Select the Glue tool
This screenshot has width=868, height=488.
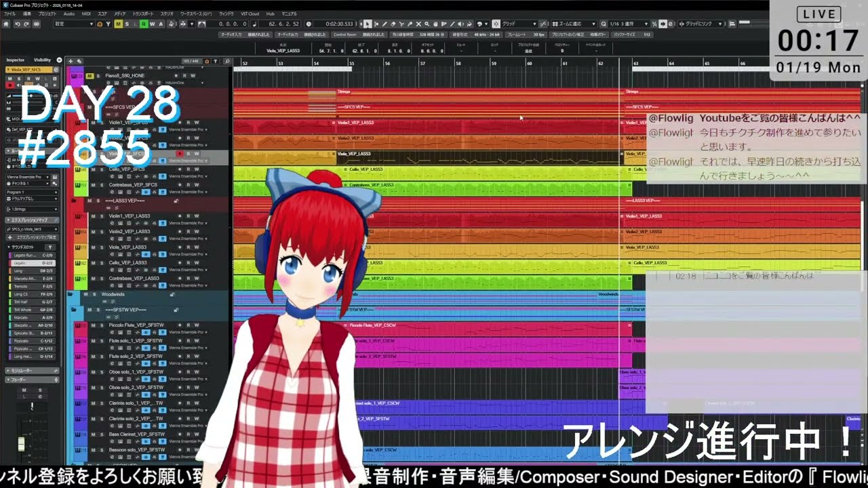pos(410,24)
